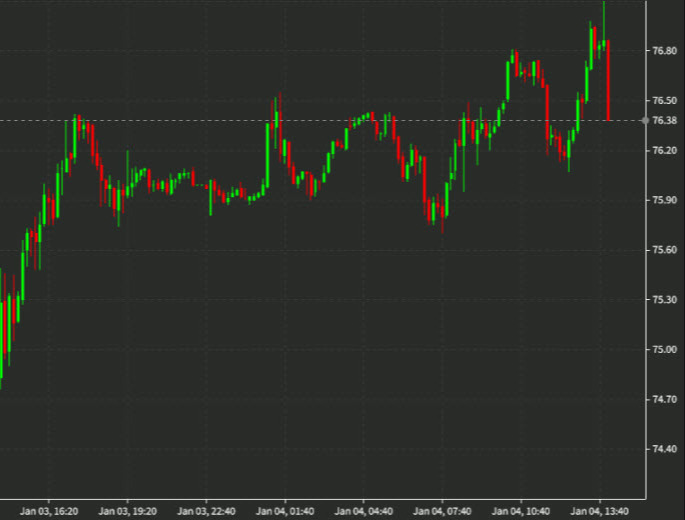The height and width of the screenshot is (520, 685).
Task: Click the 74.70 price axis label
Action: 665,399
